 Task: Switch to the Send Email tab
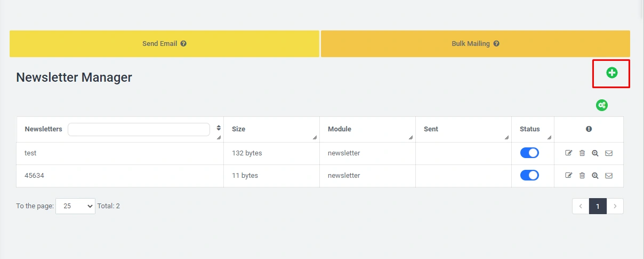[x=164, y=44]
